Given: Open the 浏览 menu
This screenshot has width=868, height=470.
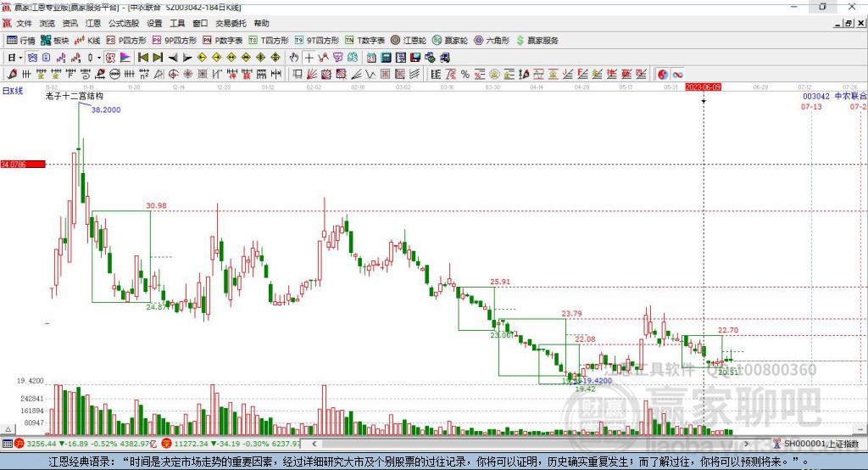Looking at the screenshot, I should coord(47,23).
